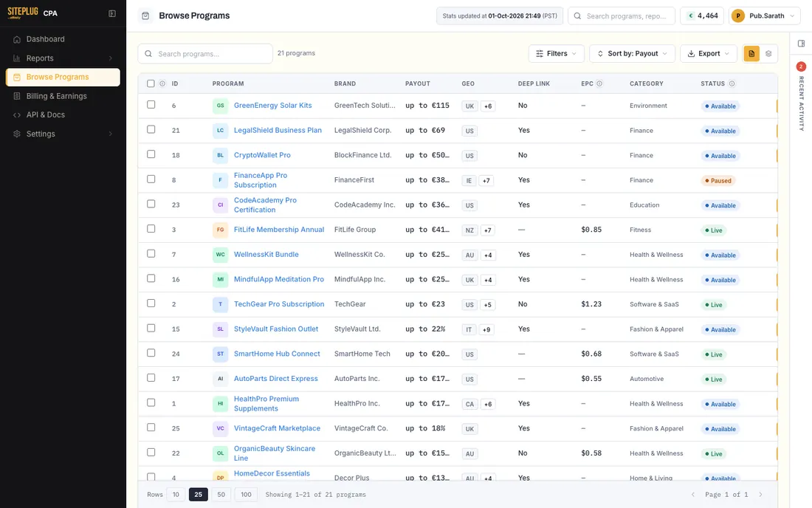This screenshot has height=508, width=812.
Task: Check the GreenEnergy Solar Kits row checkbox
Action: coord(151,105)
